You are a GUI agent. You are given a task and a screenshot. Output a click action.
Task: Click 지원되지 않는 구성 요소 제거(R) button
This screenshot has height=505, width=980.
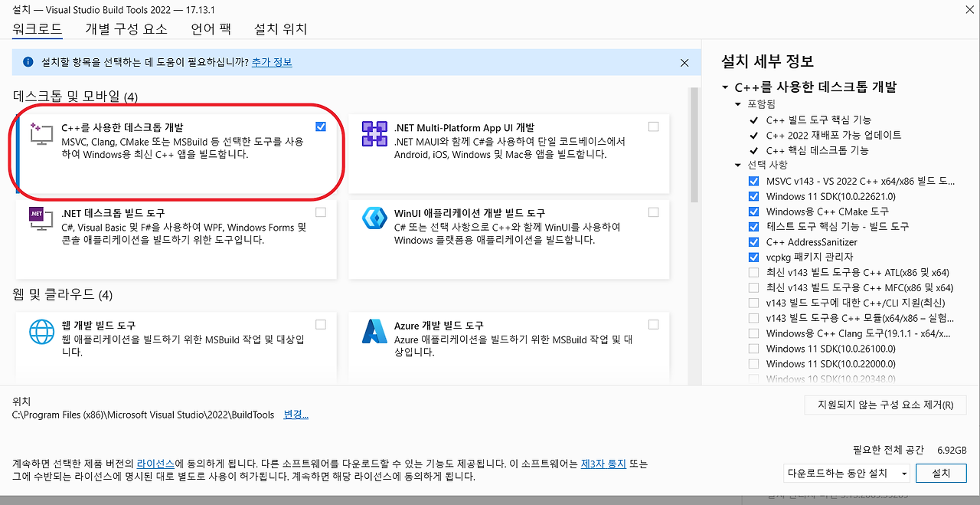click(x=886, y=405)
